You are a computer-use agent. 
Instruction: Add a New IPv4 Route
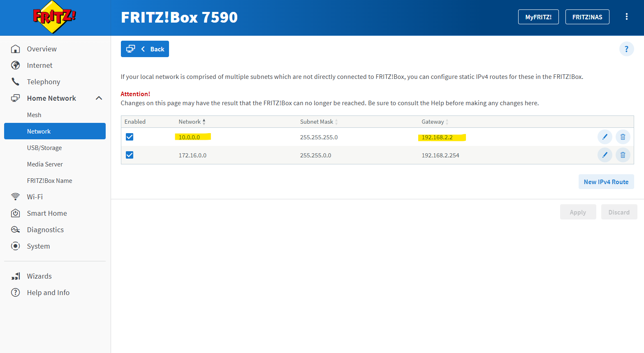(606, 182)
